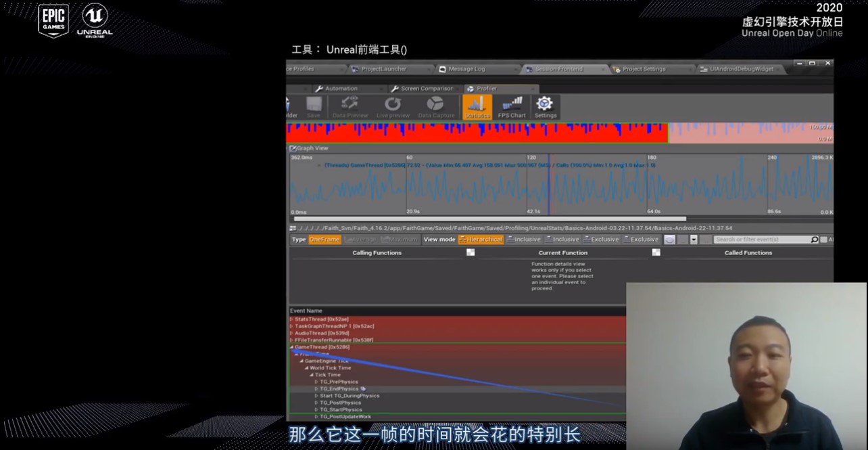The width and height of the screenshot is (868, 450).
Task: Switch to first Inclusive view mode
Action: [x=524, y=240]
